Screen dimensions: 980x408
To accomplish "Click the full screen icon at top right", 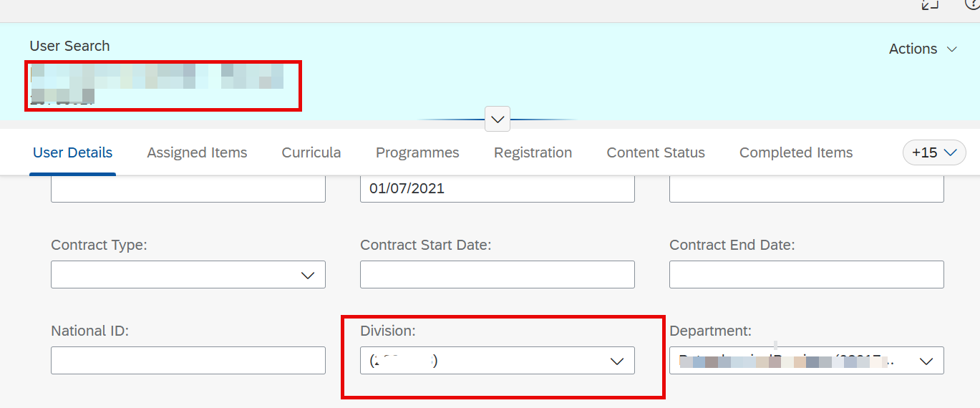I will 930,4.
